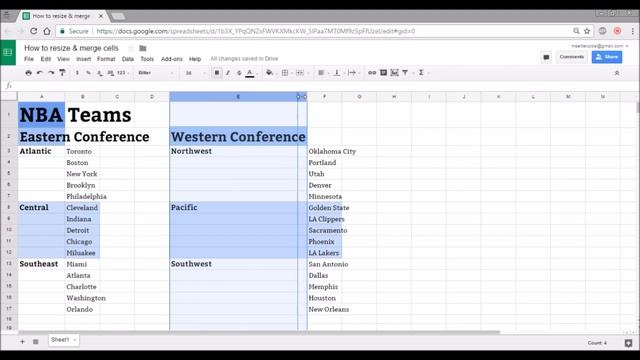This screenshot has height=360, width=640.
Task: Expand the account email dropdown
Action: click(600, 46)
